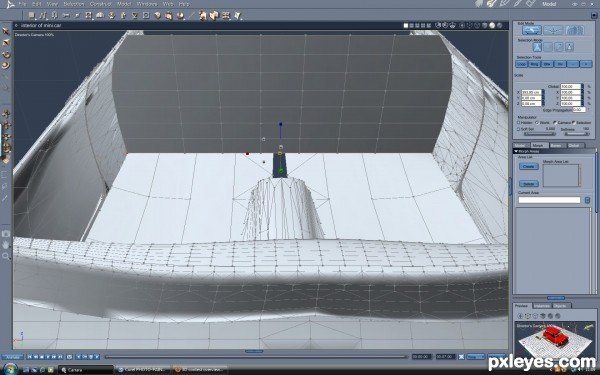Click the Animate button on timeline
600x375 pixels.
coord(12,357)
